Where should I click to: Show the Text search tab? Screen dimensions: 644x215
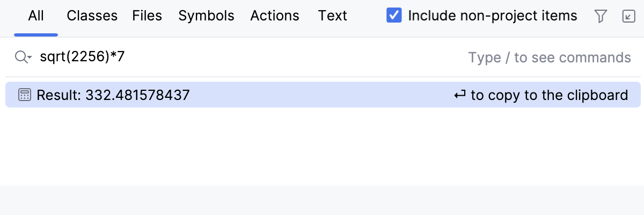point(332,16)
